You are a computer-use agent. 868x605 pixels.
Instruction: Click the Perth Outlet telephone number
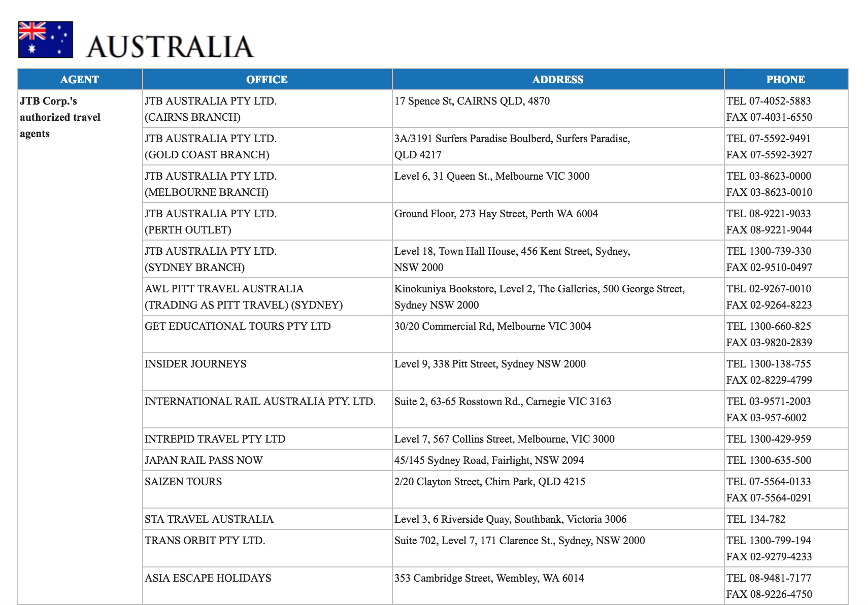click(x=769, y=214)
